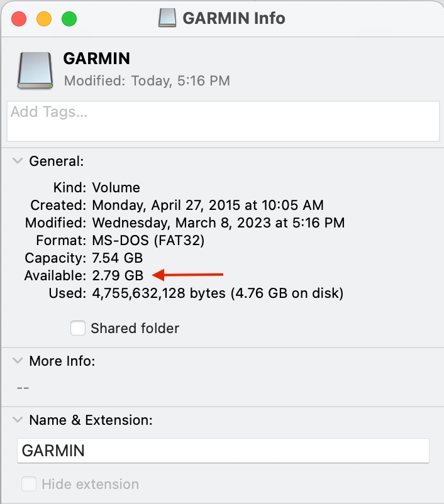
Task: Enable the Shared folder checkbox
Action: point(78,328)
